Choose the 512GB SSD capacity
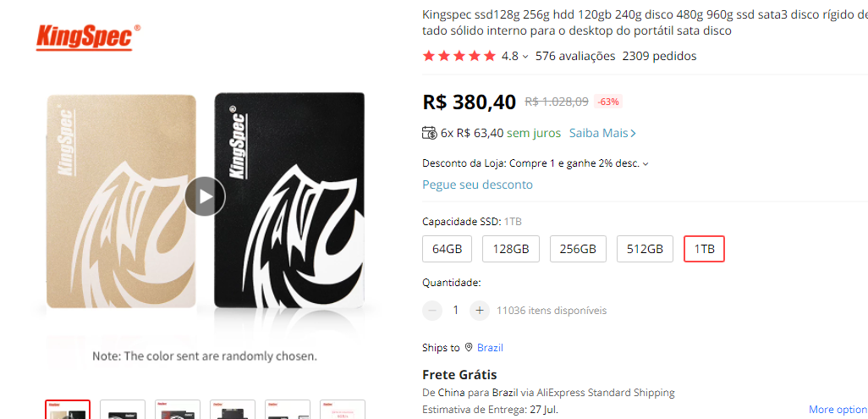 (x=645, y=249)
